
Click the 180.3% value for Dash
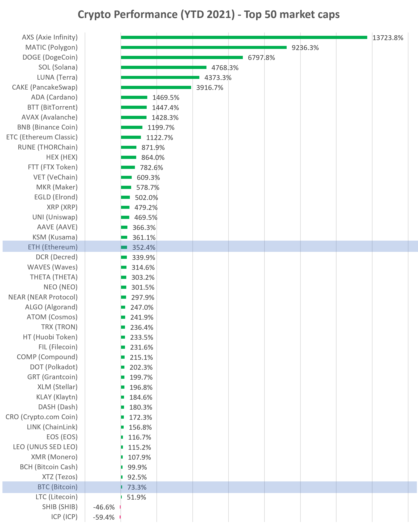pyautogui.click(x=141, y=407)
